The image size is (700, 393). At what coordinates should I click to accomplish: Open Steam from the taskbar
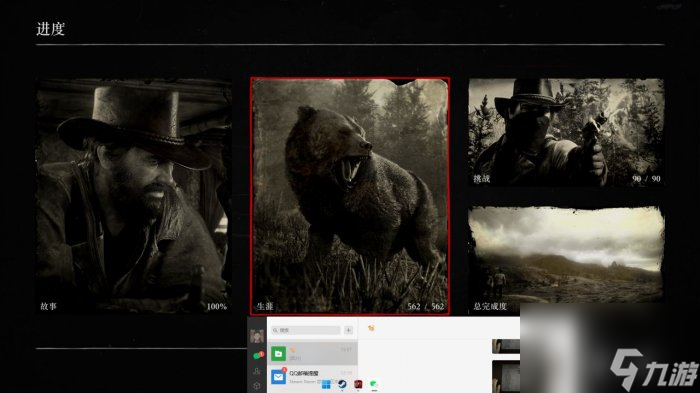coord(342,384)
